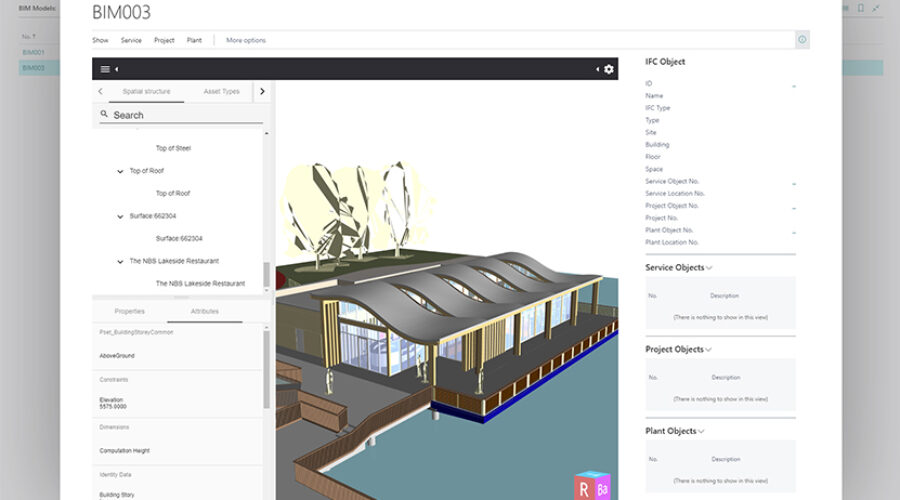Click the search magnifier icon
900x500 pixels.
coord(104,114)
